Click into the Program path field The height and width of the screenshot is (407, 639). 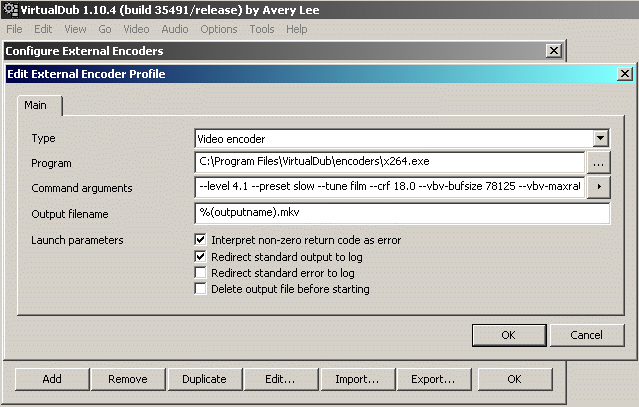click(390, 162)
